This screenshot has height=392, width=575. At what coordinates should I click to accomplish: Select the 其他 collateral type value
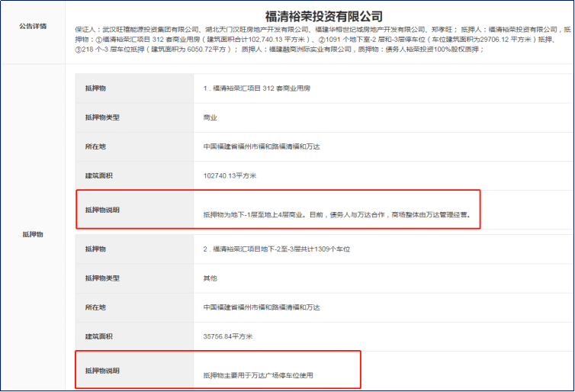point(210,278)
